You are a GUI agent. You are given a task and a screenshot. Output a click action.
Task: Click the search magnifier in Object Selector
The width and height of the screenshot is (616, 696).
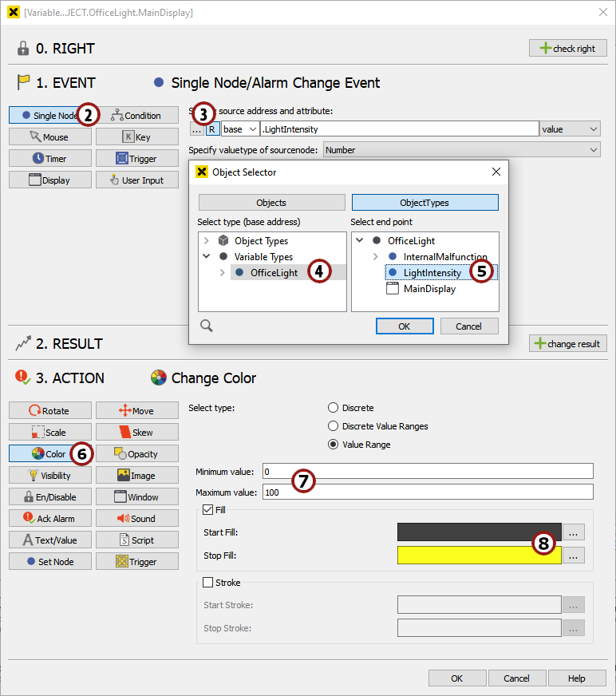207,326
